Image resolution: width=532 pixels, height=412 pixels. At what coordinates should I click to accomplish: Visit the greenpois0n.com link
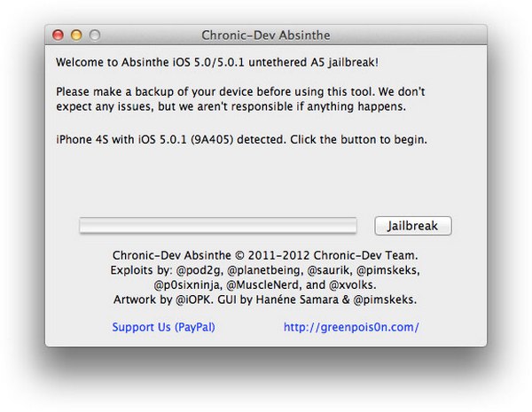351,327
